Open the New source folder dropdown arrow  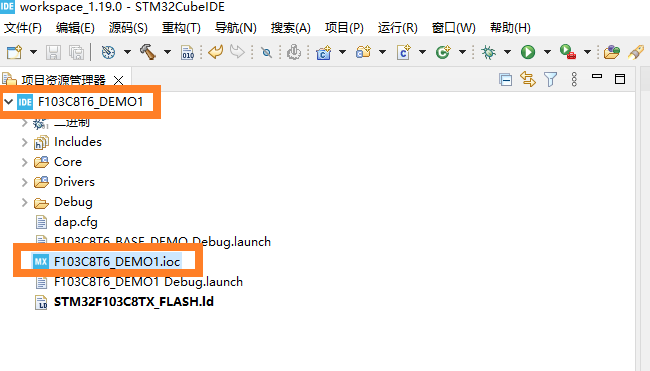click(x=382, y=52)
